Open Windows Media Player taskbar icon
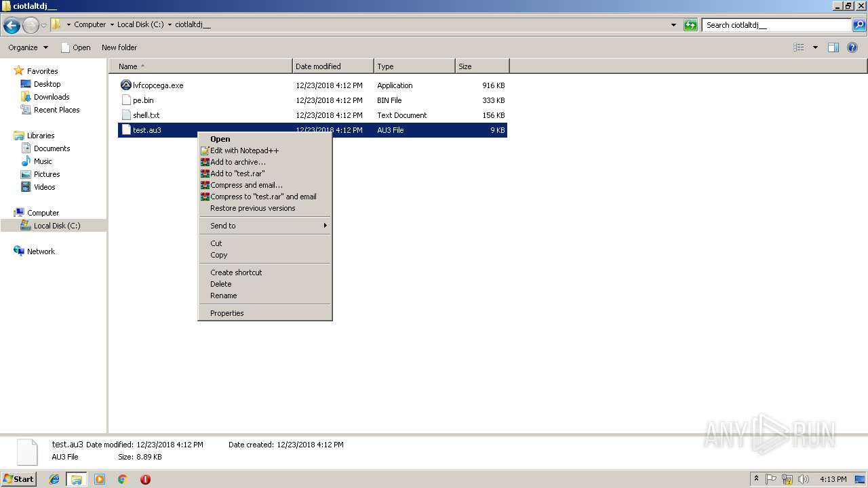Screen dimensions: 868x488 (x=100, y=479)
